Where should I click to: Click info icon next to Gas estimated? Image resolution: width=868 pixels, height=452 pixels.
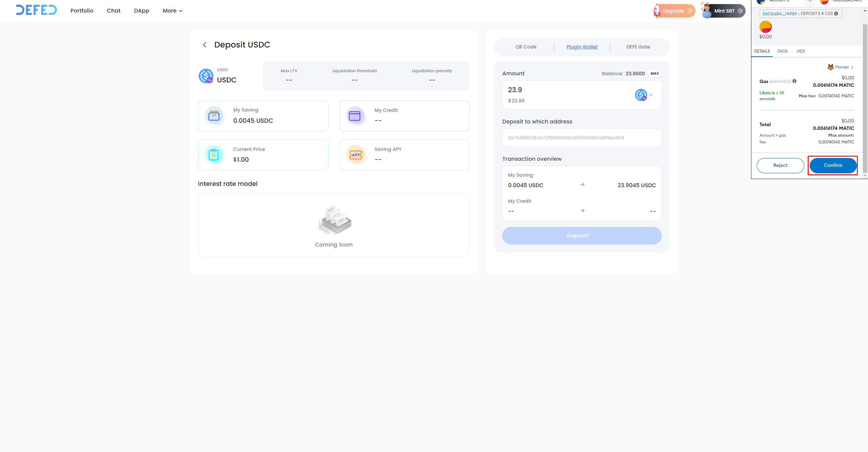(x=794, y=81)
